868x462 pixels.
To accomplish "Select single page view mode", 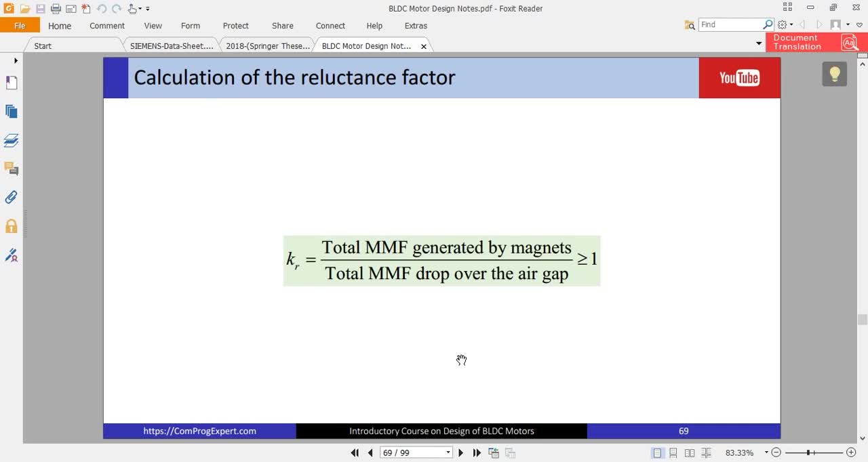I will pos(657,453).
